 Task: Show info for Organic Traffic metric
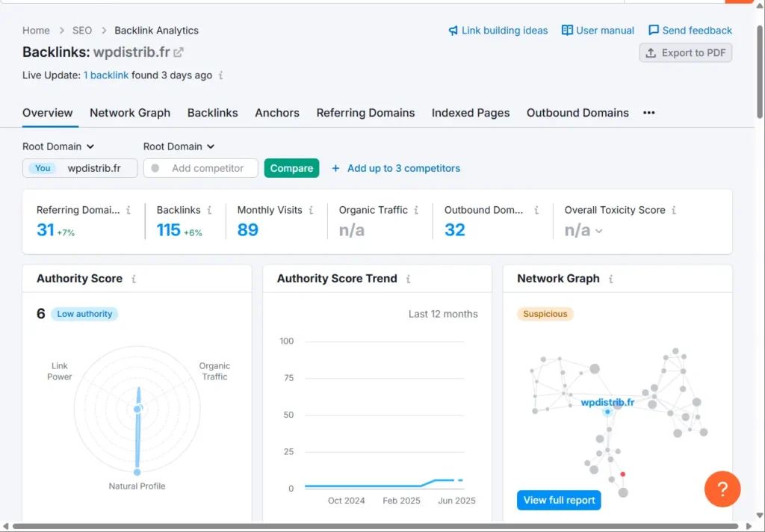416,210
